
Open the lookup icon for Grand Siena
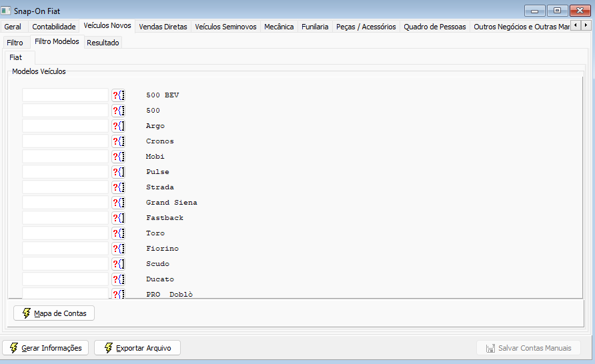(118, 203)
